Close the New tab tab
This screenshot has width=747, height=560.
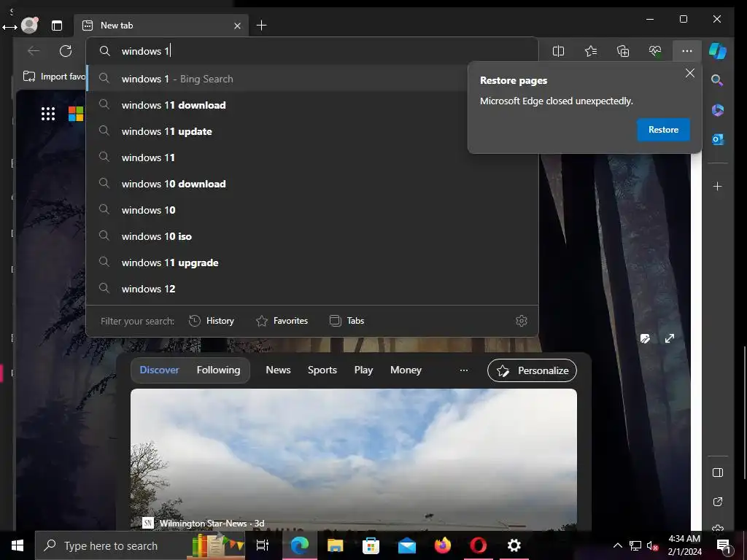237,26
